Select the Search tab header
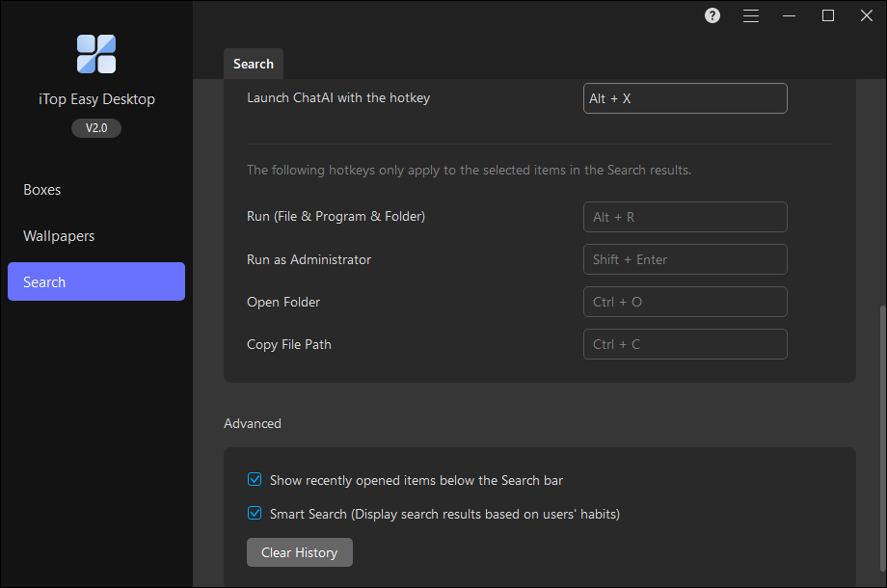This screenshot has height=588, width=887. tap(254, 64)
